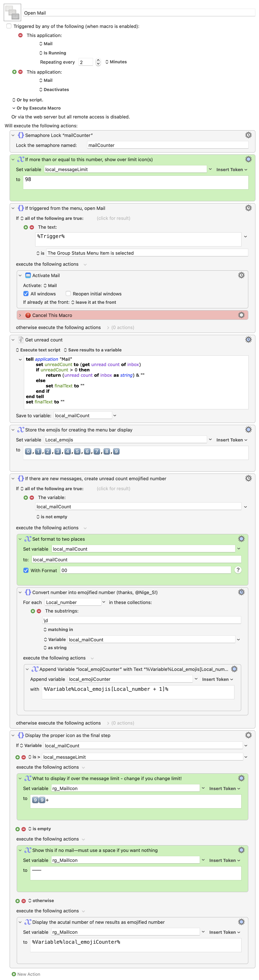The image size is (259, 980).
Task: Collapse the Semaphore Lock action
Action: (x=13, y=135)
